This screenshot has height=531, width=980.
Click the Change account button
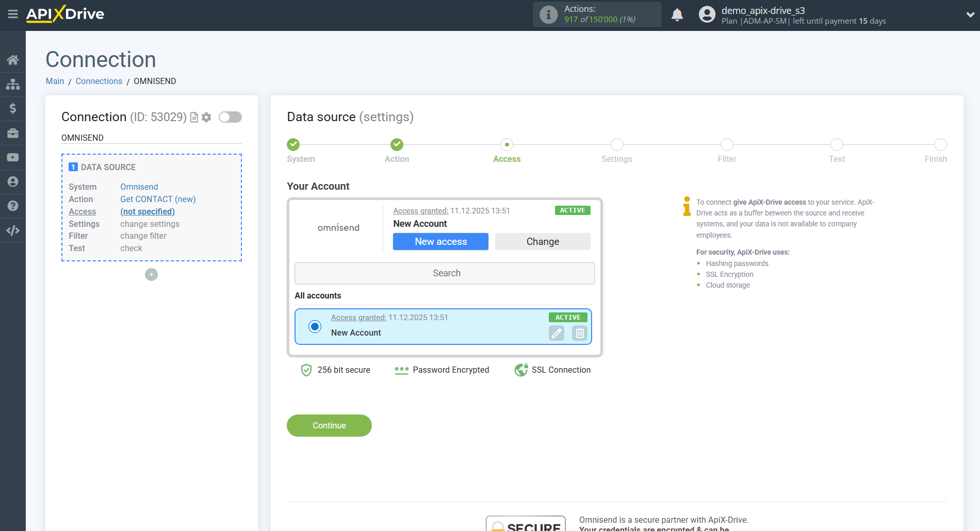[542, 241]
